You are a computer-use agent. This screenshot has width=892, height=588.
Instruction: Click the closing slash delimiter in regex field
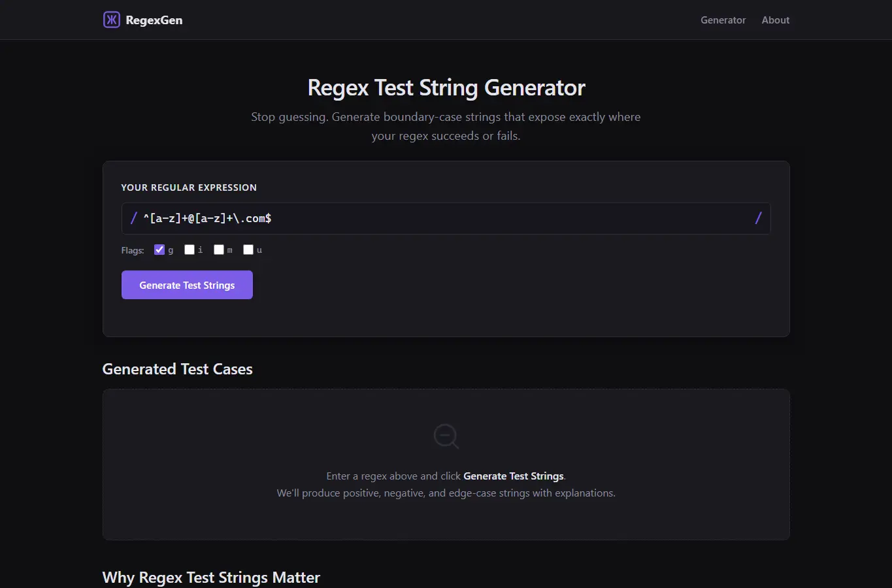tap(758, 218)
